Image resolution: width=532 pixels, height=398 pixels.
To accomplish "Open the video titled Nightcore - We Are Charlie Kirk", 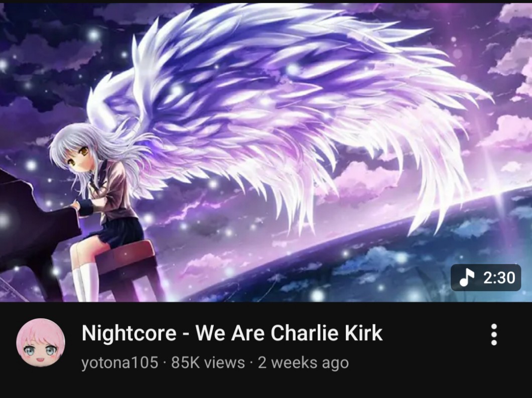I will pyautogui.click(x=232, y=333).
